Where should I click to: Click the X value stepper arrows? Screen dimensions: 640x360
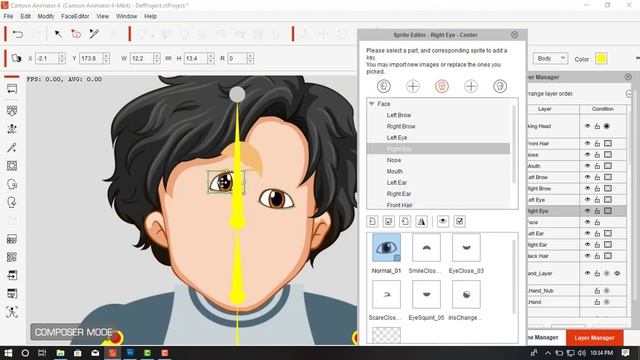pos(62,58)
